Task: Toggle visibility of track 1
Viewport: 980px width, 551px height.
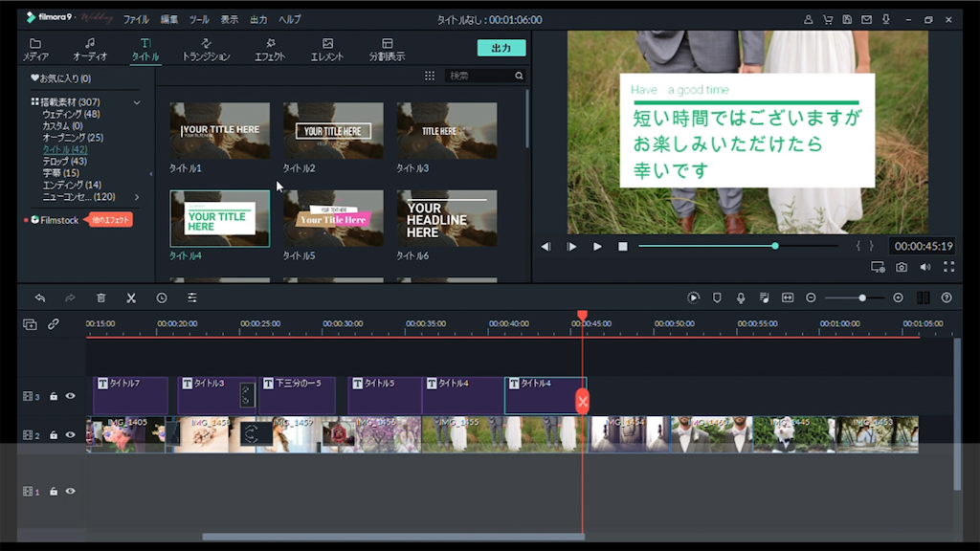Action: coord(70,492)
